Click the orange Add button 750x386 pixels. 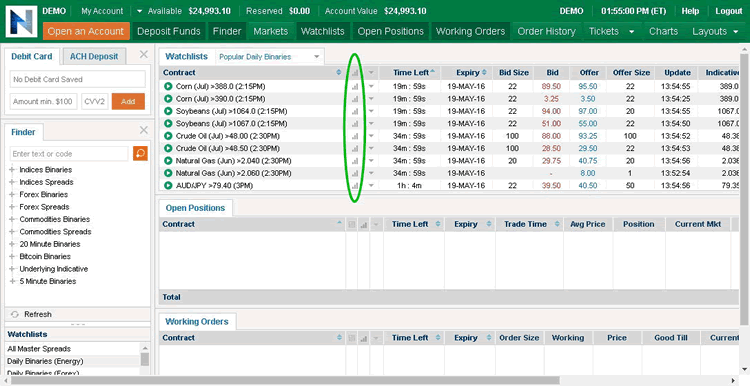(x=128, y=101)
